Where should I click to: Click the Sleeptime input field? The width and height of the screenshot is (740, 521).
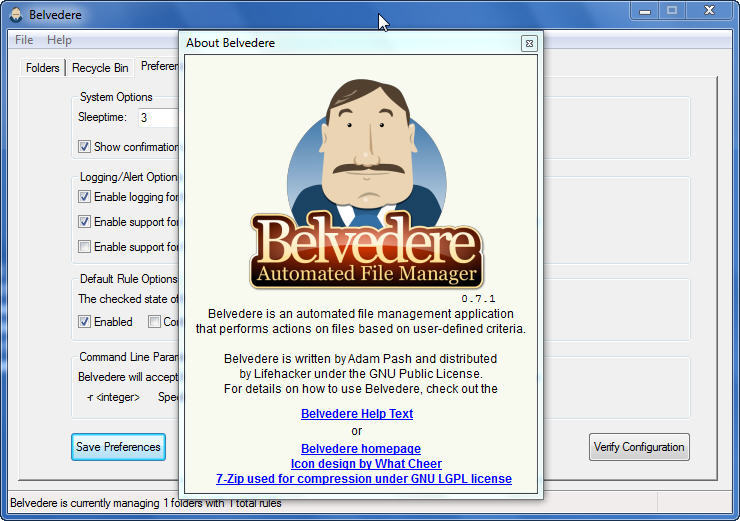click(x=158, y=118)
